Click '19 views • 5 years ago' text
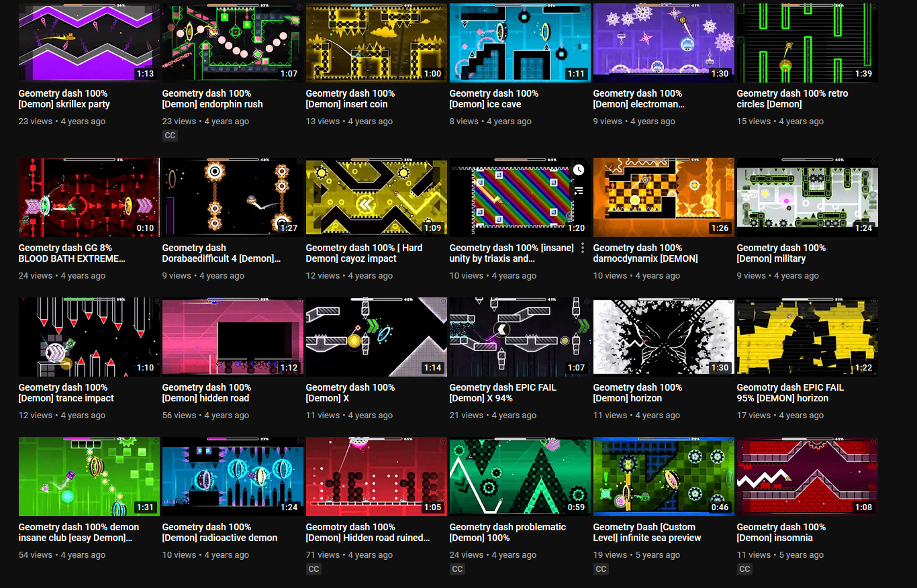The image size is (917, 588). tap(636, 555)
